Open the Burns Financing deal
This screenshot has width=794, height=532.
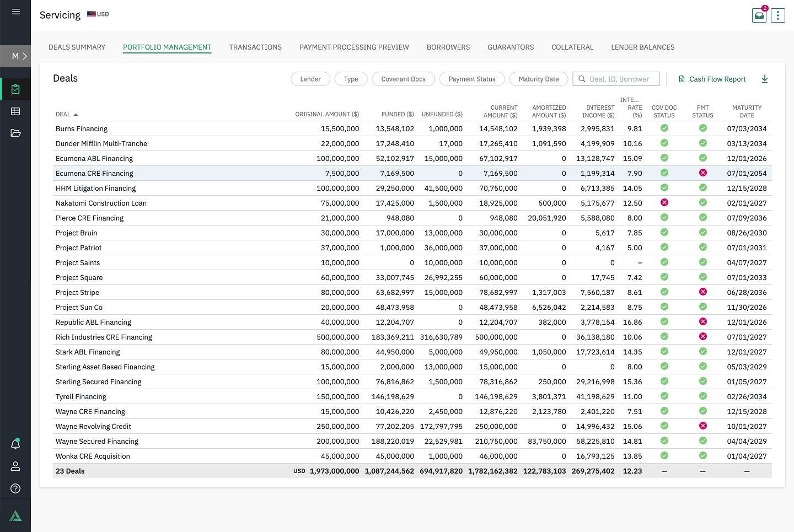(82, 128)
